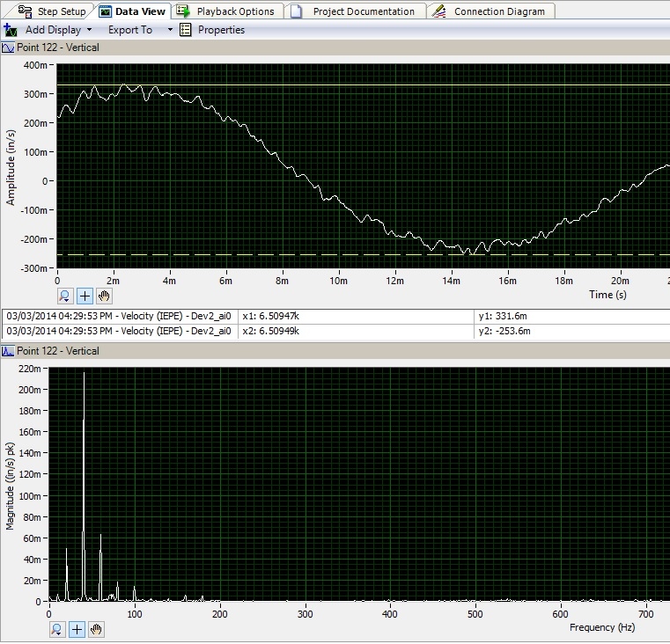Click the Add Display graph icon
This screenshot has height=644, width=670.
click(11, 30)
